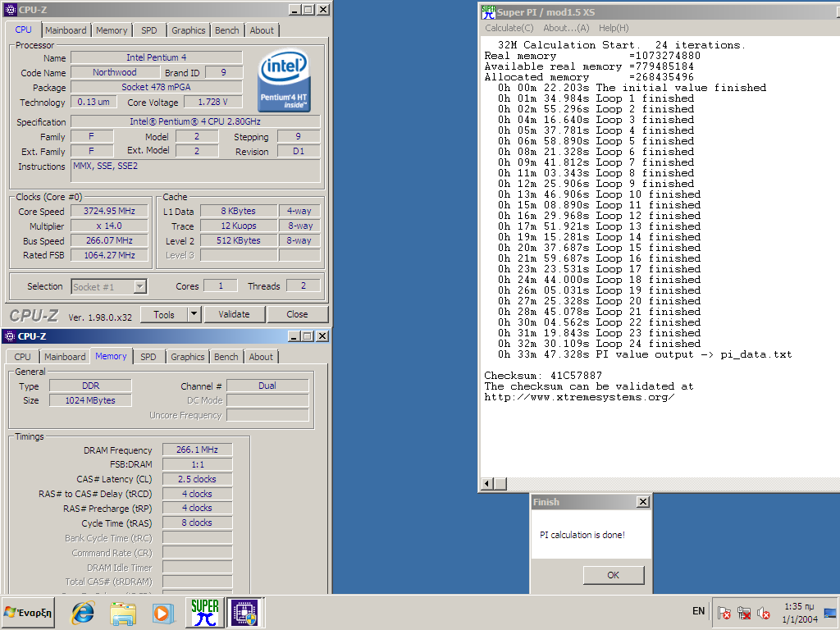This screenshot has height=630, width=840.
Task: Click the Cycle Time value 8 clocks
Action: click(197, 523)
